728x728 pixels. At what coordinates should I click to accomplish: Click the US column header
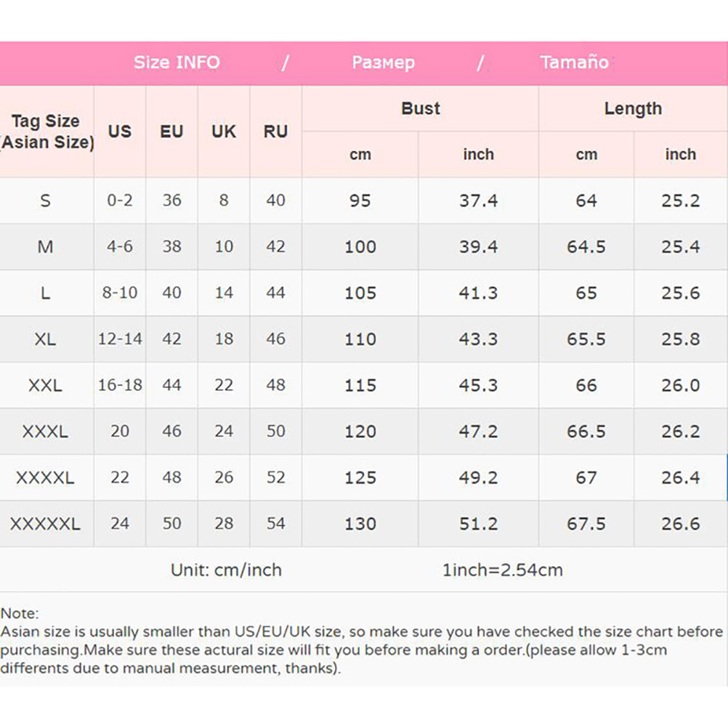[120, 132]
